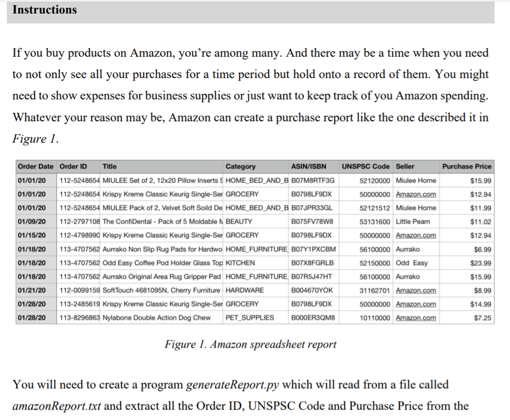The image size is (510, 420).
Task: Select the Figure 1 caption below the table
Action: 250,344
